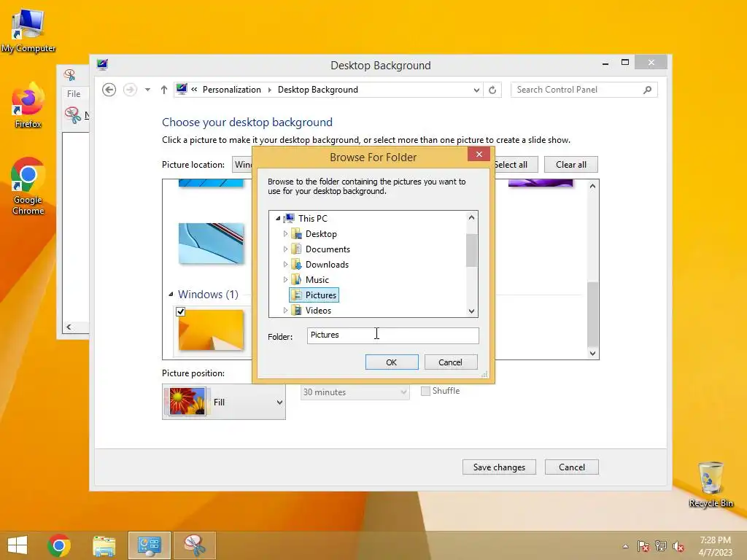Expand the Videos folder node
This screenshot has height=560, width=747.
coord(285,310)
